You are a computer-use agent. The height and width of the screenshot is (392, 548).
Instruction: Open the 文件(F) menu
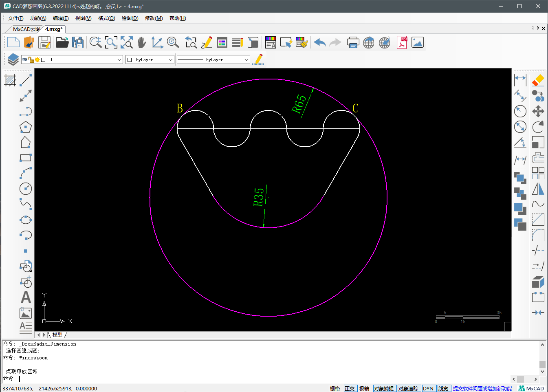point(16,18)
